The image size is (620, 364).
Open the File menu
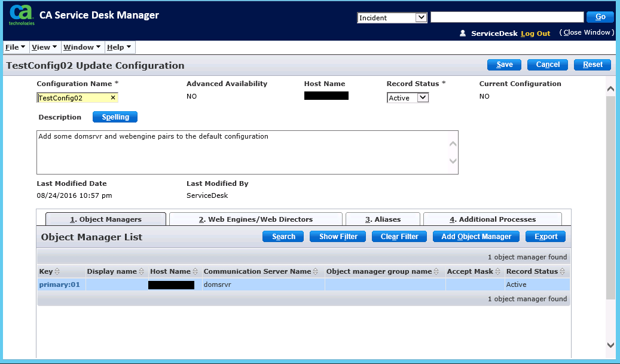coord(15,47)
